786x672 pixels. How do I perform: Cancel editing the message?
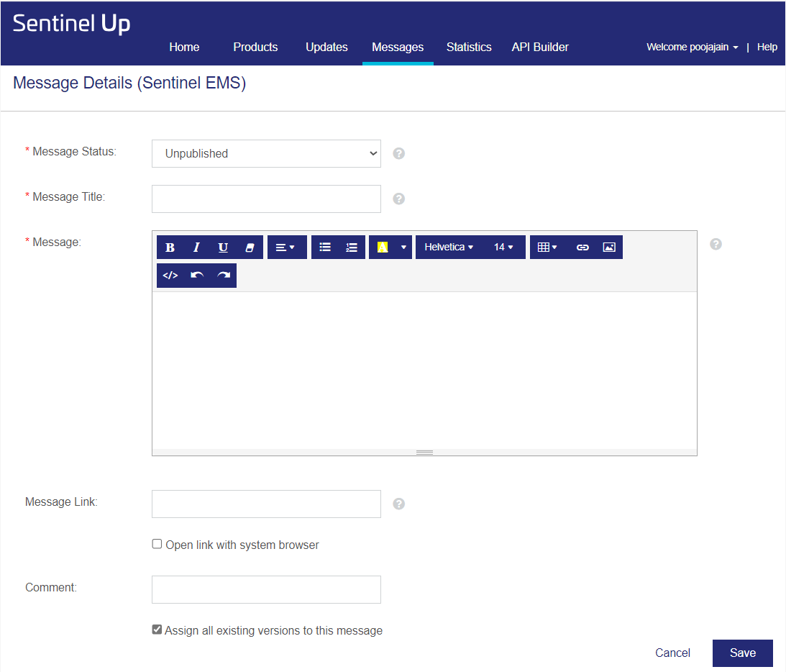click(x=672, y=653)
